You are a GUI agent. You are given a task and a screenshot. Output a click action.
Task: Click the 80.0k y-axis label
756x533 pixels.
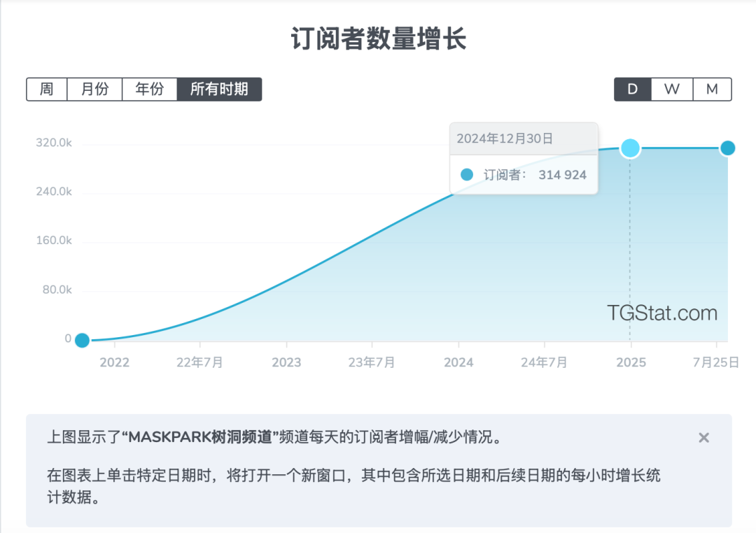click(57, 290)
